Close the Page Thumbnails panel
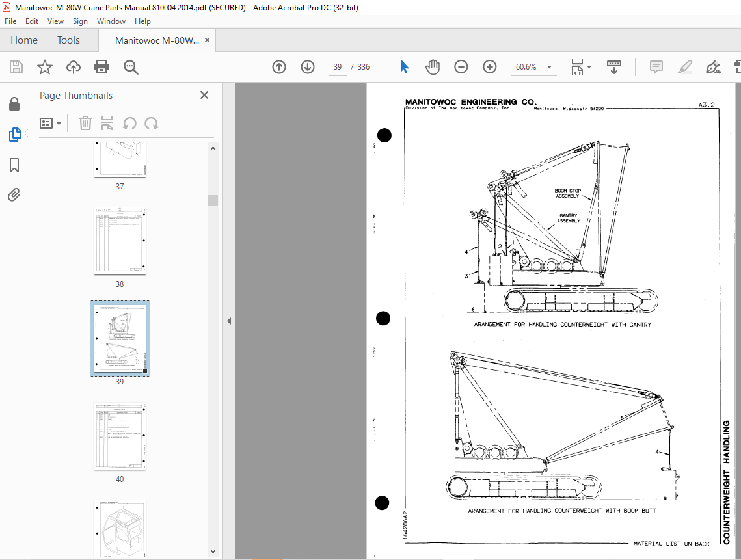 coord(204,95)
